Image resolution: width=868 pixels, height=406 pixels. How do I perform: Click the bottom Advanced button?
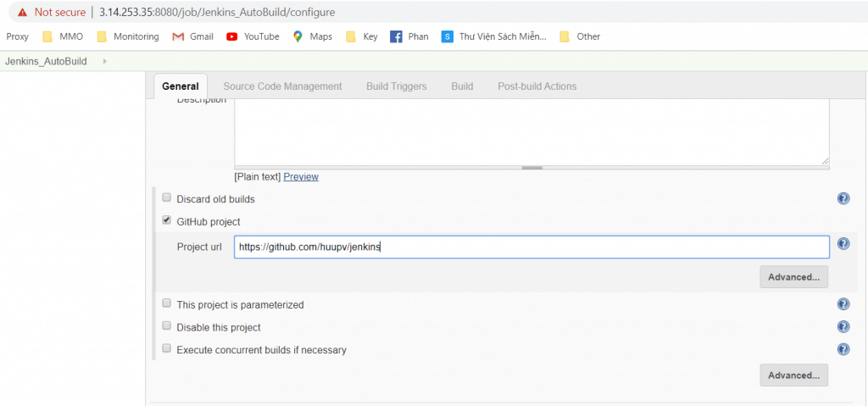[793, 375]
